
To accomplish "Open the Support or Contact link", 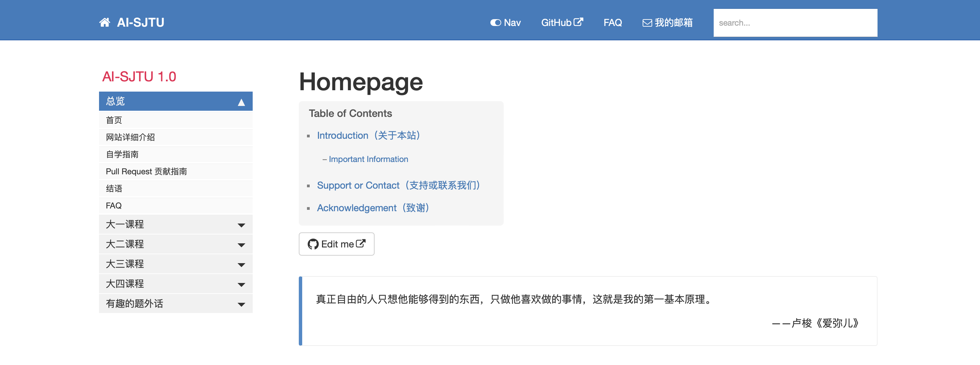I will coord(398,185).
